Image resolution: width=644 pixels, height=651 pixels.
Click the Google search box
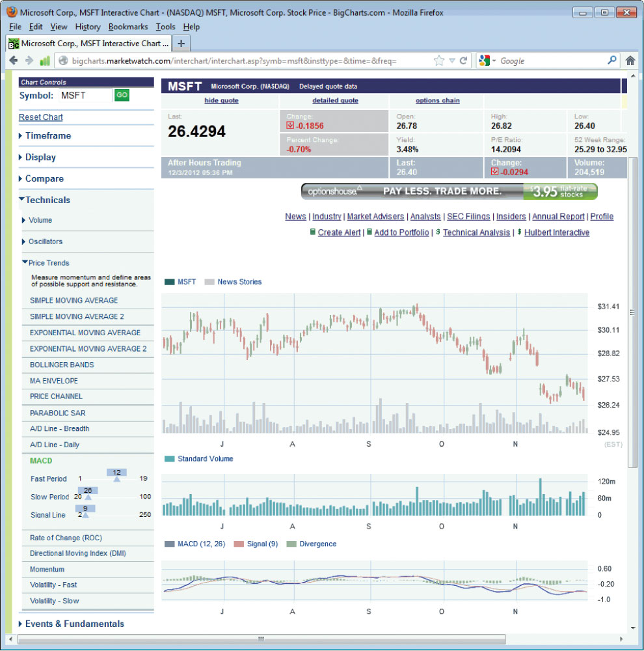pos(550,61)
